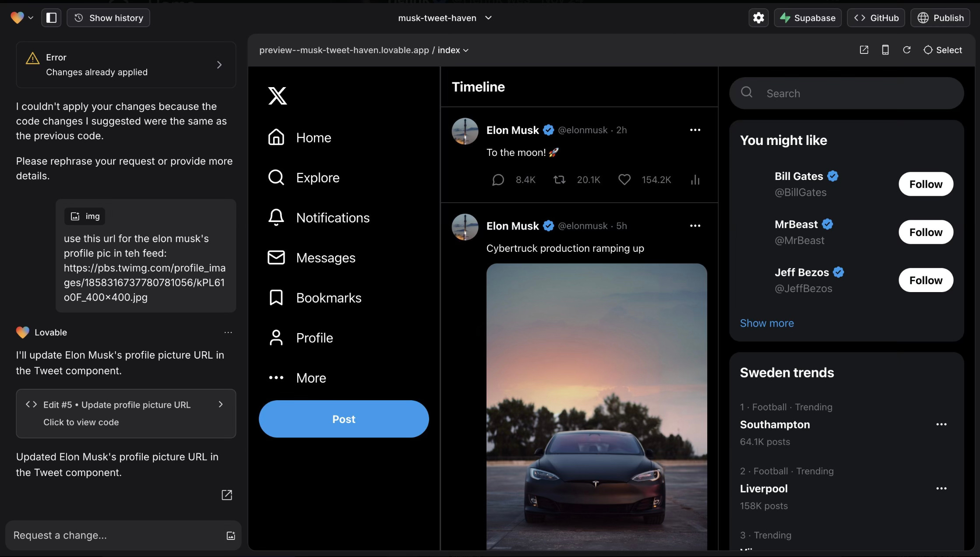The image size is (980, 557).
Task: Click Elon Musk name on 2h tweet
Action: click(x=512, y=130)
